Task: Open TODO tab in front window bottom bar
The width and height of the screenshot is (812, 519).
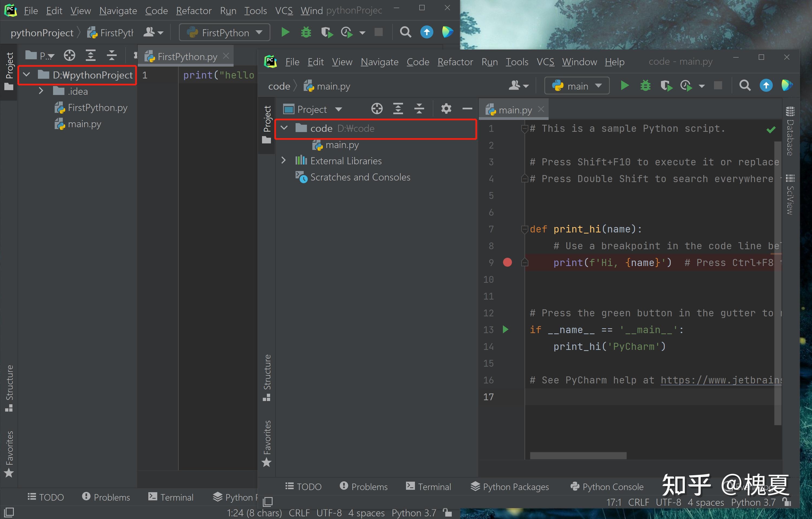Action: point(303,487)
